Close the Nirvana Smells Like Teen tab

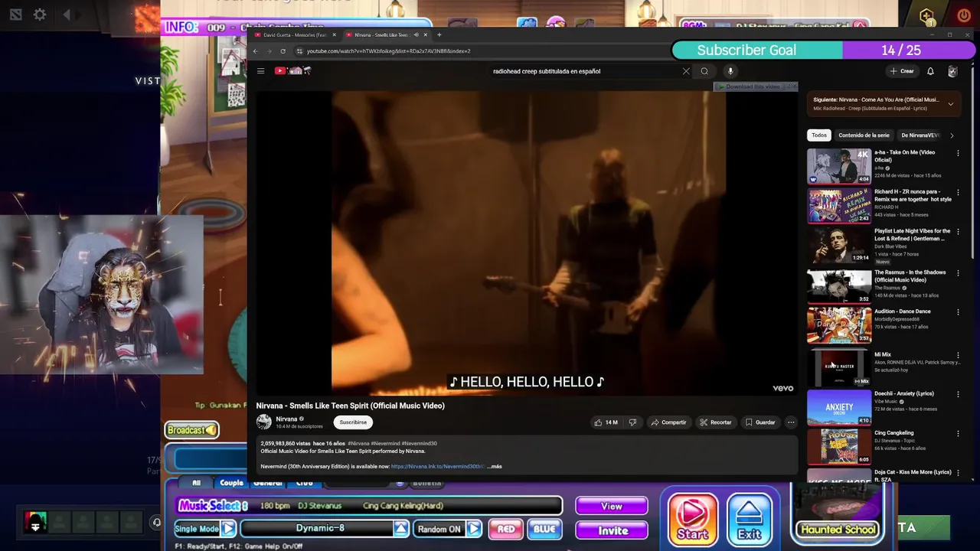[x=426, y=34]
